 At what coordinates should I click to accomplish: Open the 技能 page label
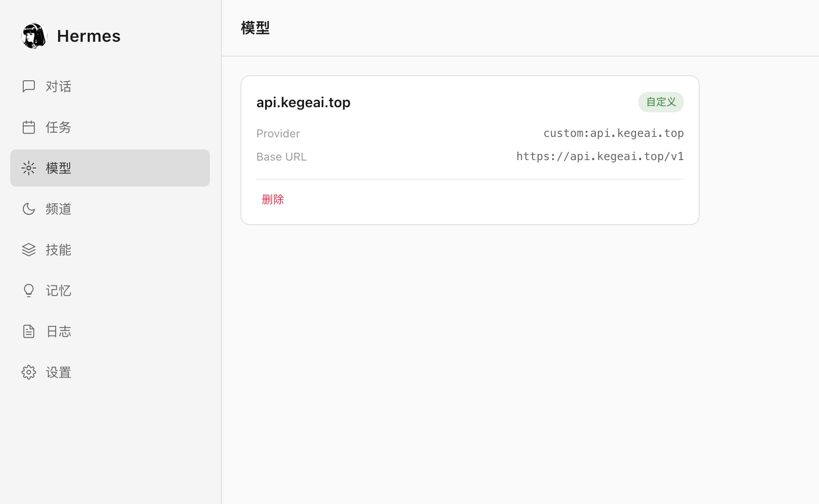pos(58,250)
